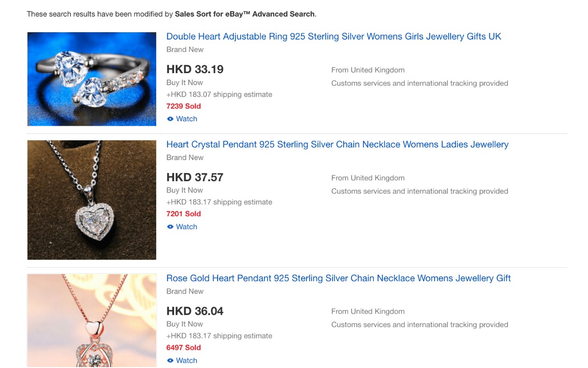Click the bold Sales Sort for eBay notice text
The width and height of the screenshot is (588, 368).
(x=245, y=14)
